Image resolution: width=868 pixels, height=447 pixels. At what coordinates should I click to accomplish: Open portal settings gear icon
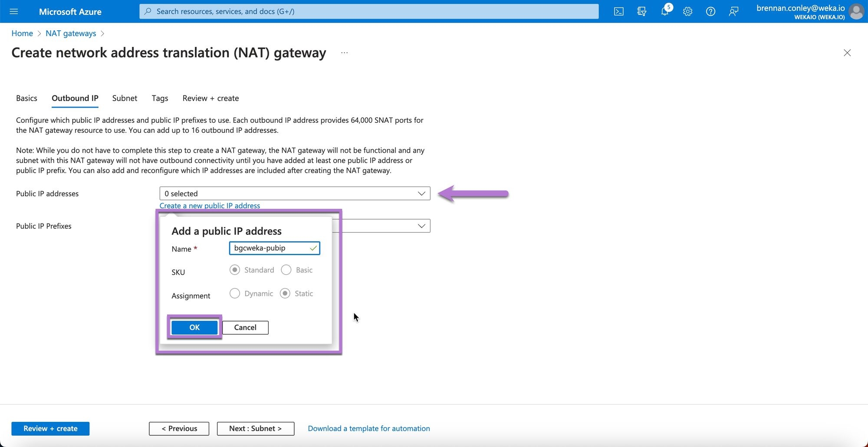pyautogui.click(x=687, y=11)
